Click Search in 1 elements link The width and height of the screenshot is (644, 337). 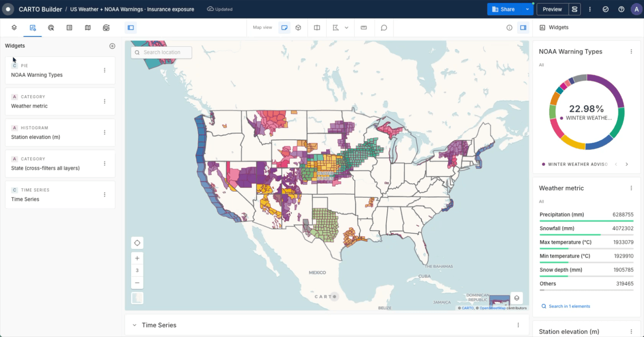point(569,306)
